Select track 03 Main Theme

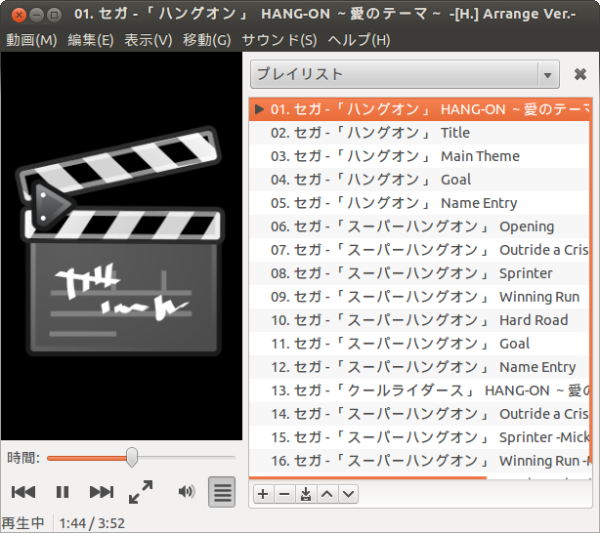coord(395,156)
